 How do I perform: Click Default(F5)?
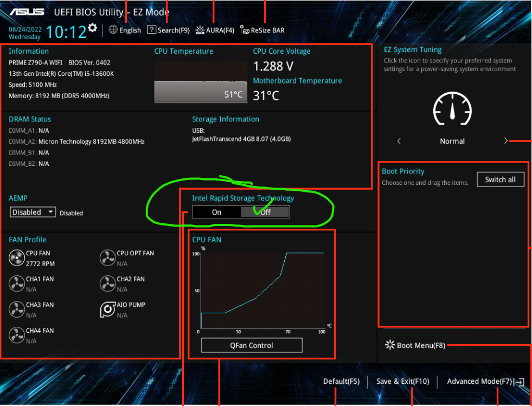[x=341, y=381]
